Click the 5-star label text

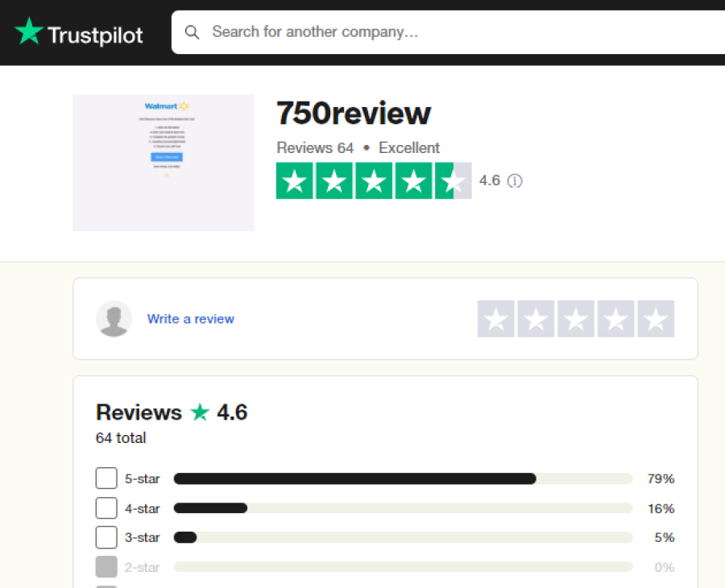pos(142,478)
